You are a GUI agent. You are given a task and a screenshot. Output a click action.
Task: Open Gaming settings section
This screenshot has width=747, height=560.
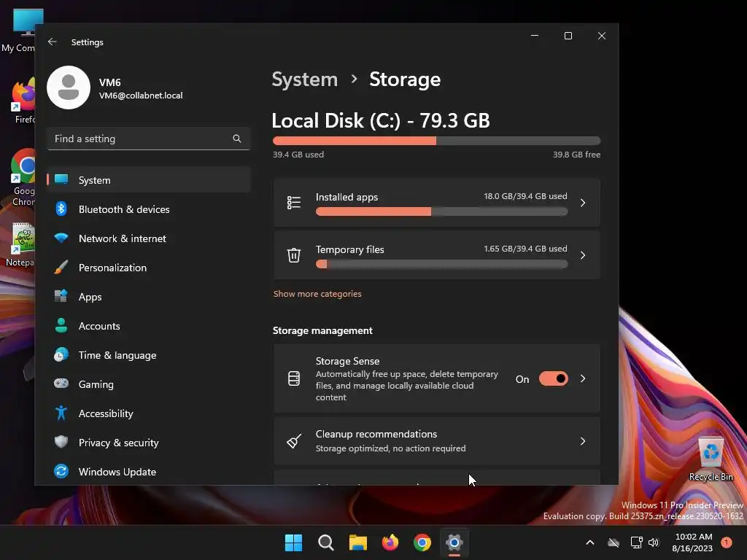149,384
